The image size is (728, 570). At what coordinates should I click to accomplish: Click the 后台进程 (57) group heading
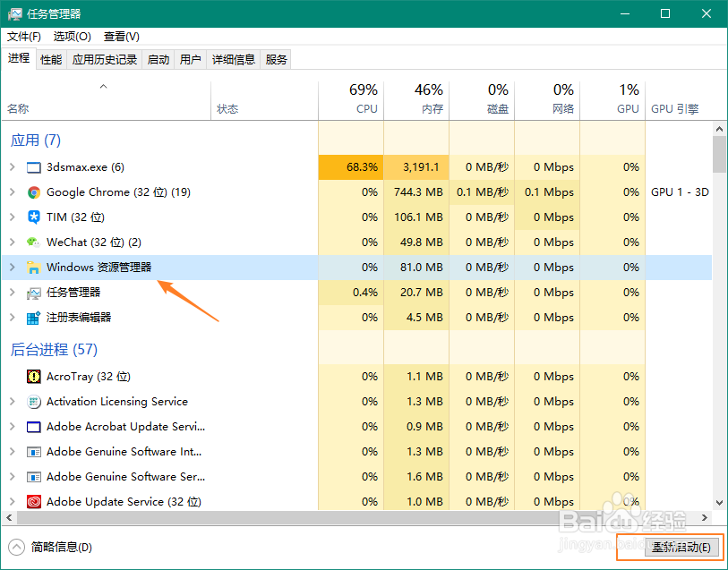click(x=54, y=349)
